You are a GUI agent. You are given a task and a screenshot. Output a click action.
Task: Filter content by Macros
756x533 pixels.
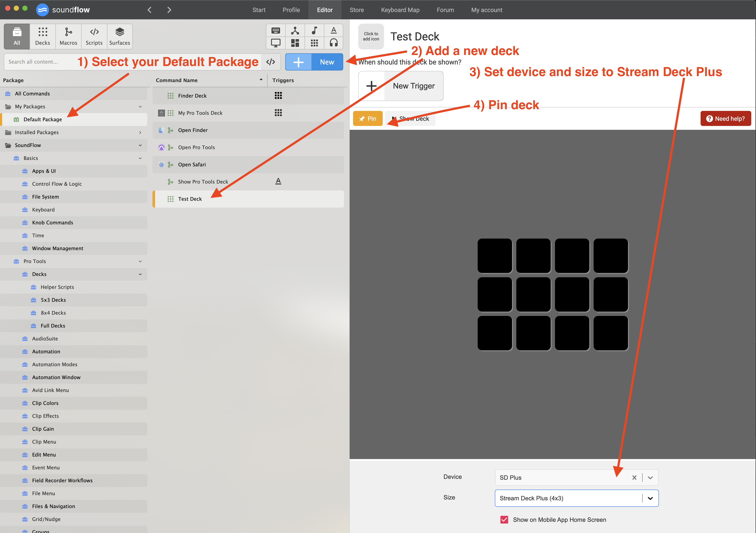pos(68,36)
